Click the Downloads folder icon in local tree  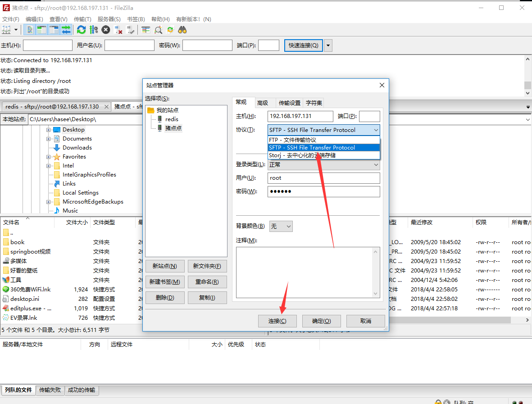(x=57, y=148)
